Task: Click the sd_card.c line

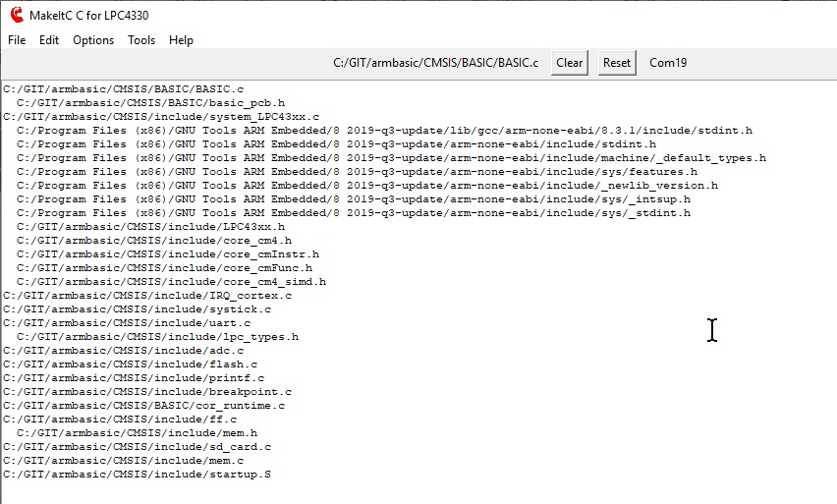Action: [138, 446]
